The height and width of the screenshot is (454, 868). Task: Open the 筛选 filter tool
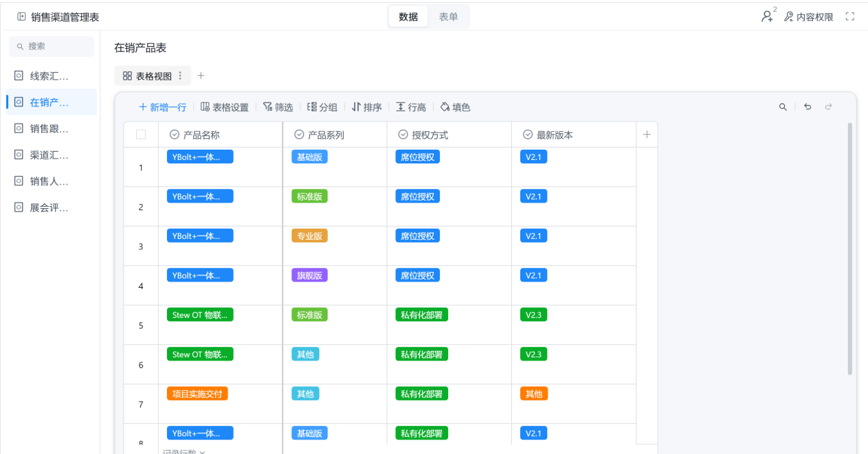click(x=278, y=107)
